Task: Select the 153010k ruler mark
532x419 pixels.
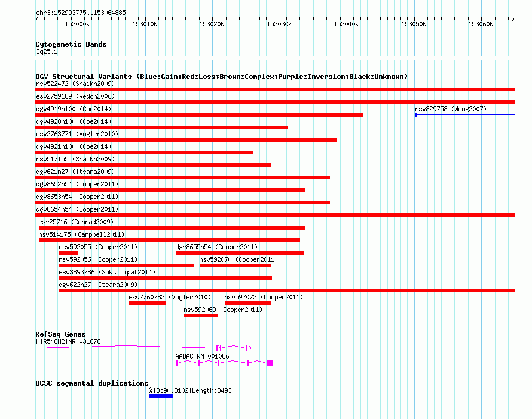Action: click(x=145, y=24)
